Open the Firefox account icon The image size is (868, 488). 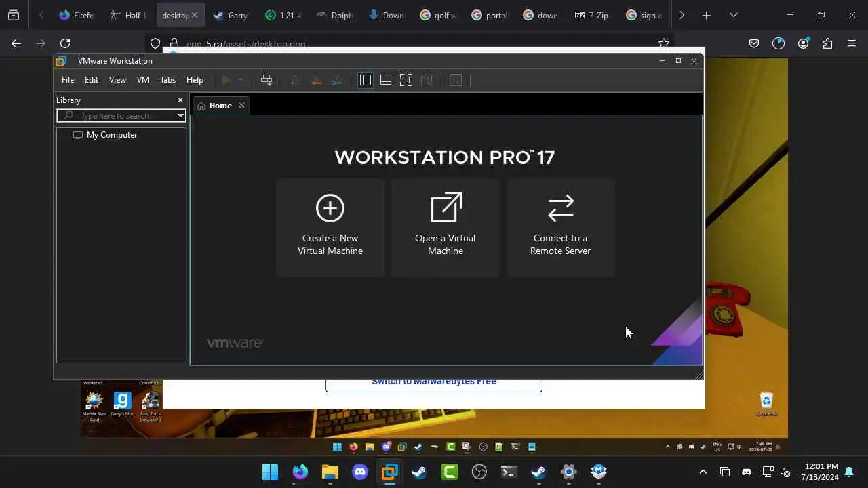[803, 43]
